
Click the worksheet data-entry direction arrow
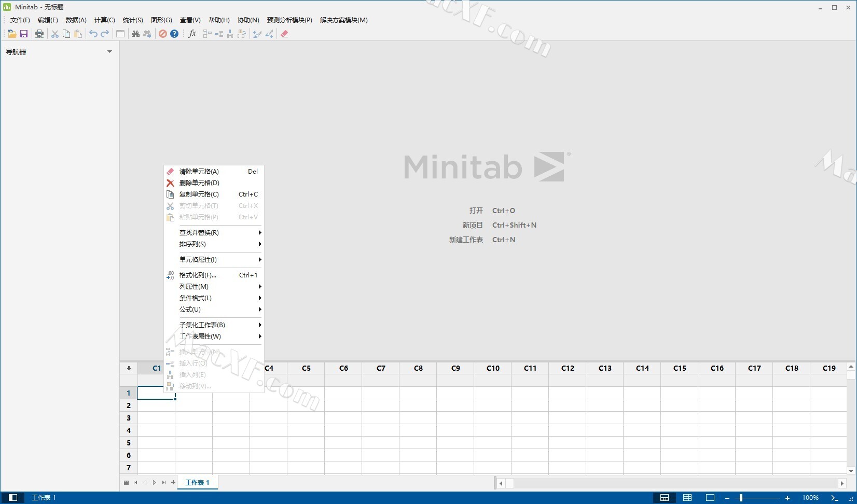coord(129,368)
